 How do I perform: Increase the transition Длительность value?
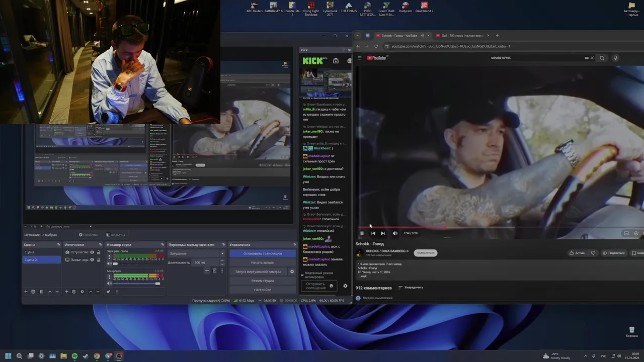click(x=222, y=261)
